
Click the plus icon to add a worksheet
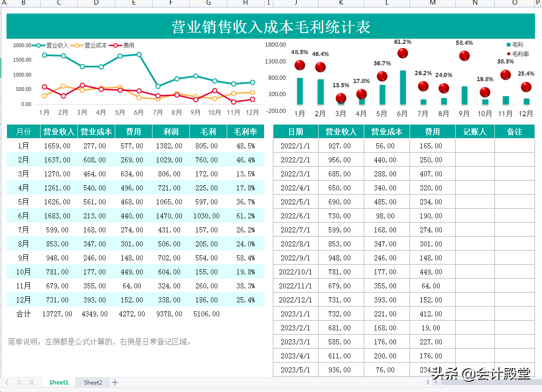[x=115, y=382]
